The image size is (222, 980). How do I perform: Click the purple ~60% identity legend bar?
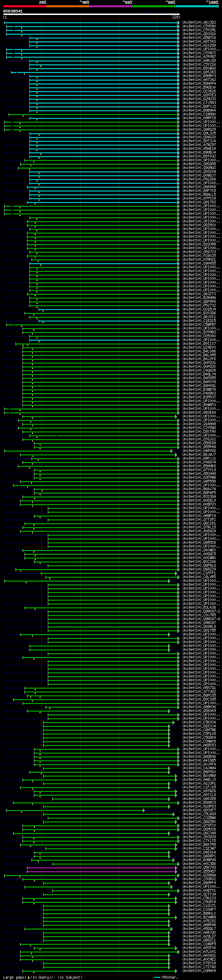click(x=111, y=6)
